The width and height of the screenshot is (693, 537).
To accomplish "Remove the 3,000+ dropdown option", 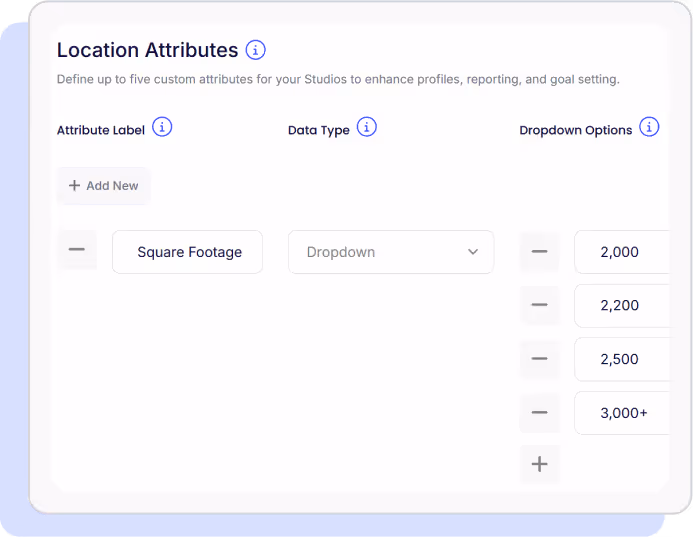I will (x=540, y=413).
